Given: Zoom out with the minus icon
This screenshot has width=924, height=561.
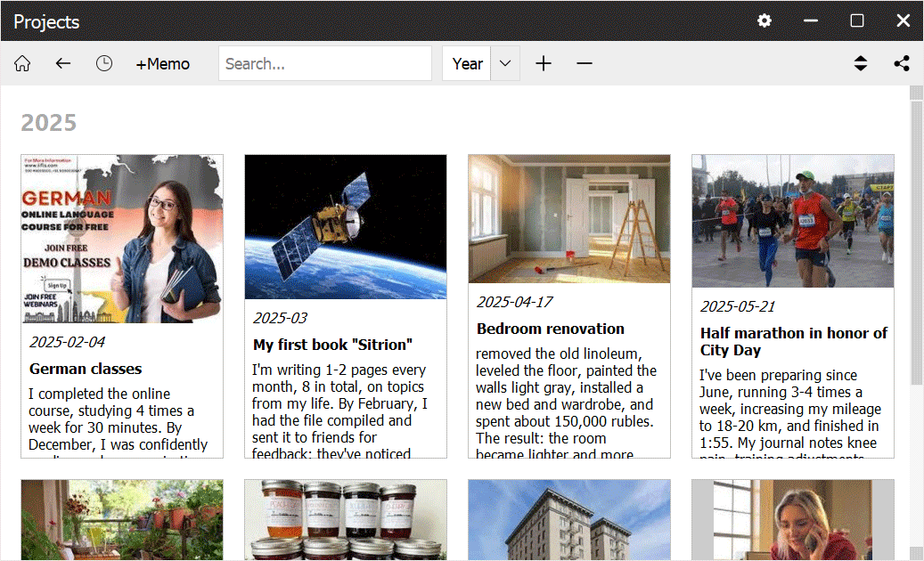Looking at the screenshot, I should (x=585, y=64).
